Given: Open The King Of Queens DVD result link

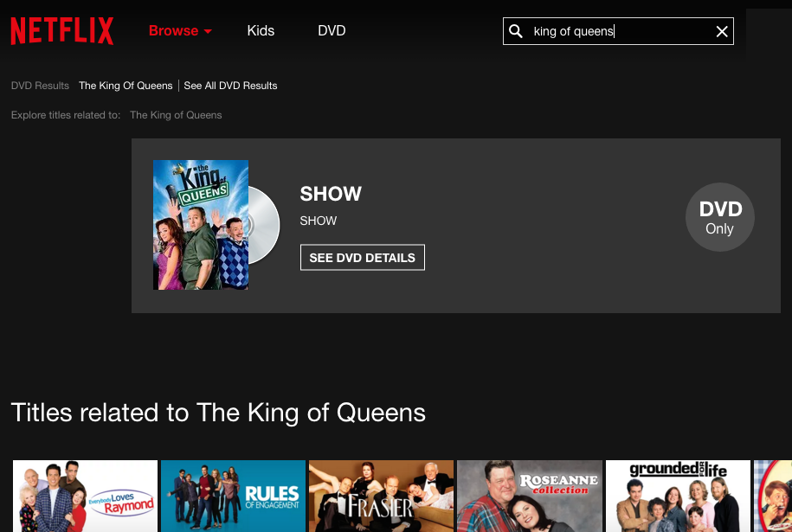Looking at the screenshot, I should coord(126,86).
